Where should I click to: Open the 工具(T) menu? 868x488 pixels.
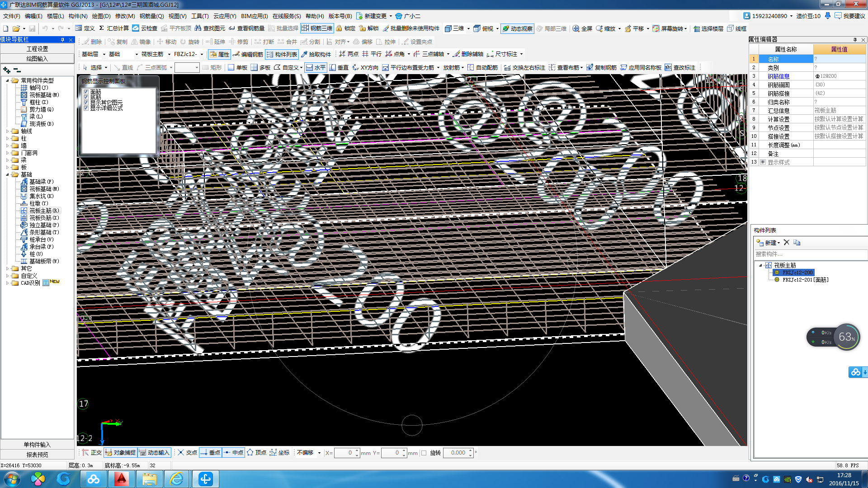coord(200,16)
